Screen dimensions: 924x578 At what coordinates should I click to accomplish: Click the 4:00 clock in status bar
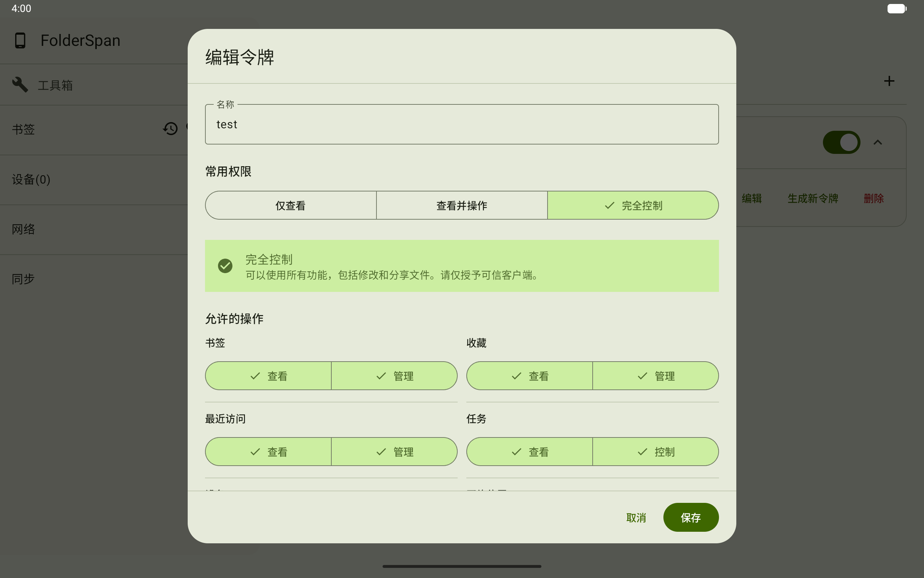tap(21, 8)
